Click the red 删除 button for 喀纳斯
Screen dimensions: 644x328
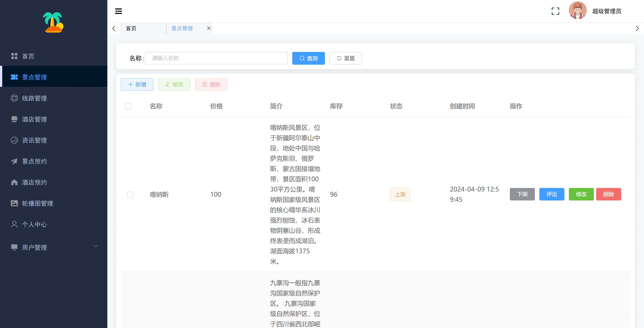click(x=608, y=194)
